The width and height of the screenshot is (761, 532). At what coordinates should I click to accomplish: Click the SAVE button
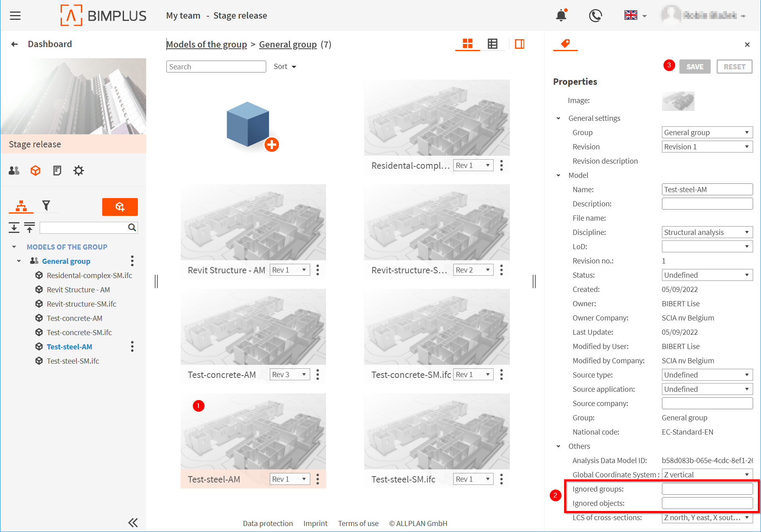[695, 67]
